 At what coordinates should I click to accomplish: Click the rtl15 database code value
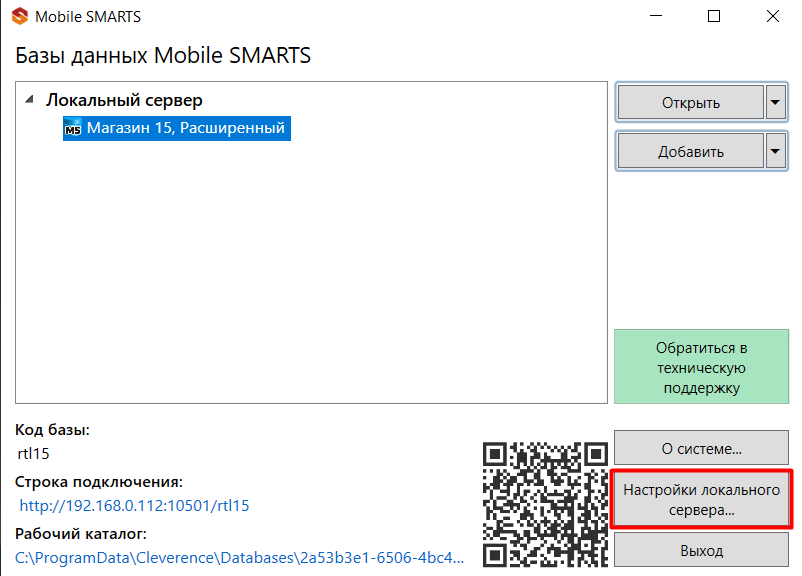coord(33,453)
